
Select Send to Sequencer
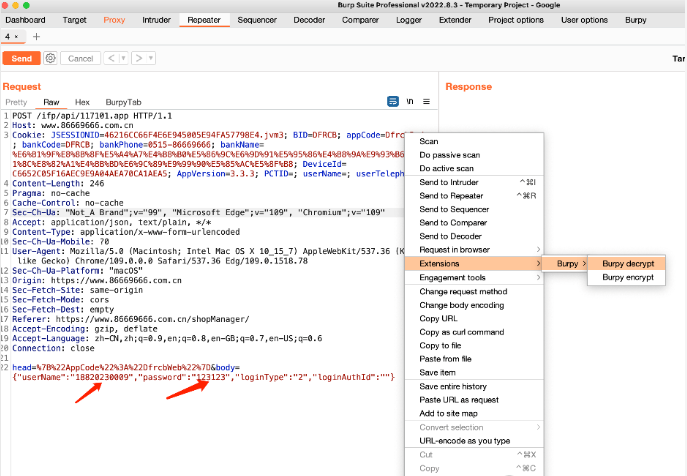474,209
